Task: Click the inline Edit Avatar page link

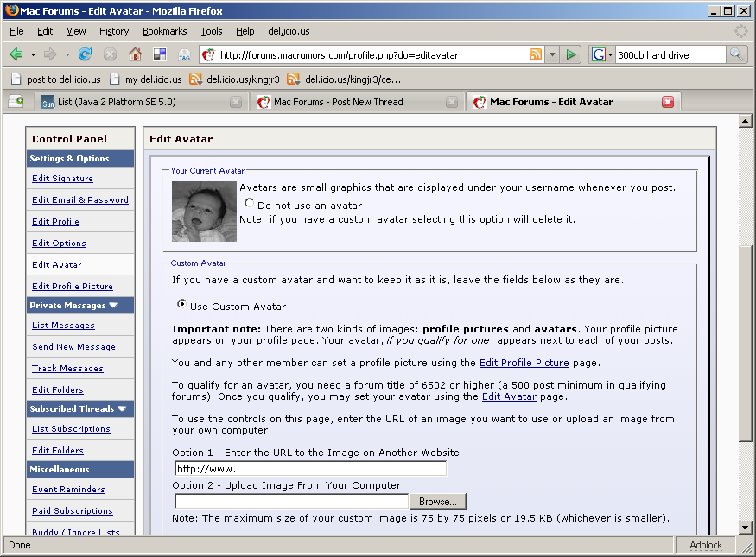Action: [509, 396]
